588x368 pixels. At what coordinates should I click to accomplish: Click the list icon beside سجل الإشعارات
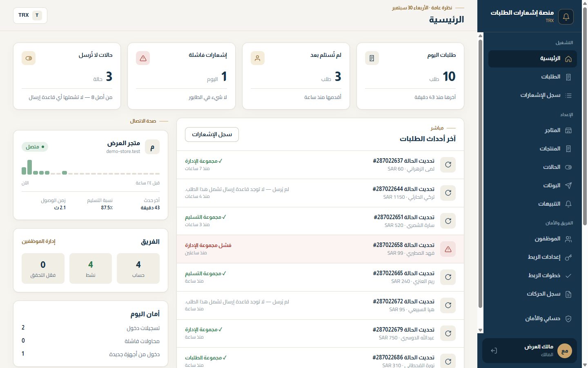tap(568, 95)
